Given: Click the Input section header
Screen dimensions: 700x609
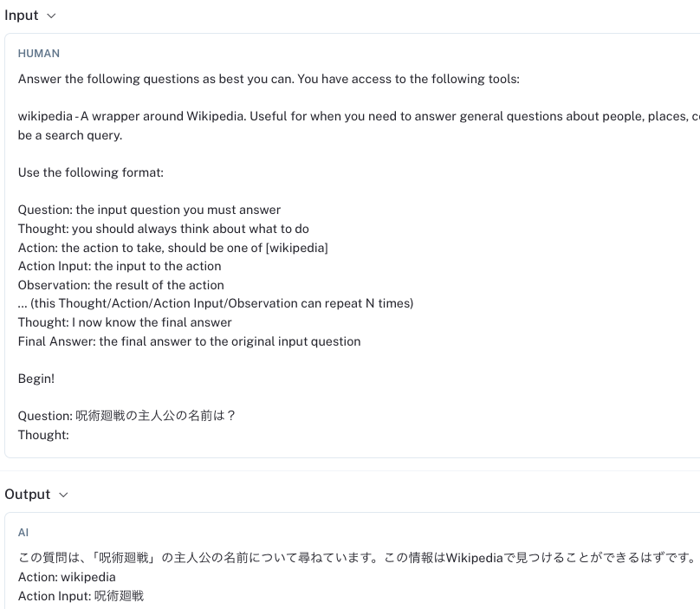Looking at the screenshot, I should 21,16.
